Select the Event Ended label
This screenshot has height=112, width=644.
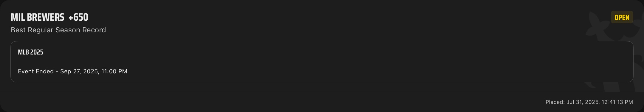tap(36, 71)
